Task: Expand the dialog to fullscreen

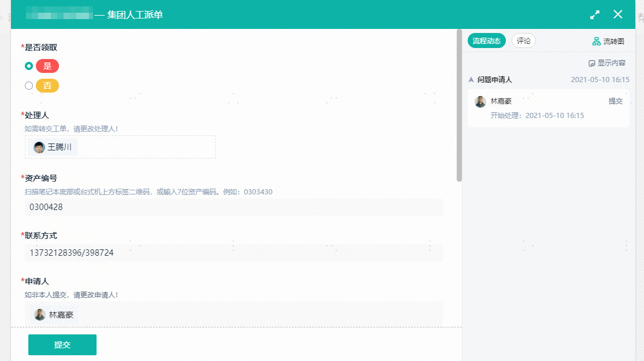Action: click(x=595, y=15)
